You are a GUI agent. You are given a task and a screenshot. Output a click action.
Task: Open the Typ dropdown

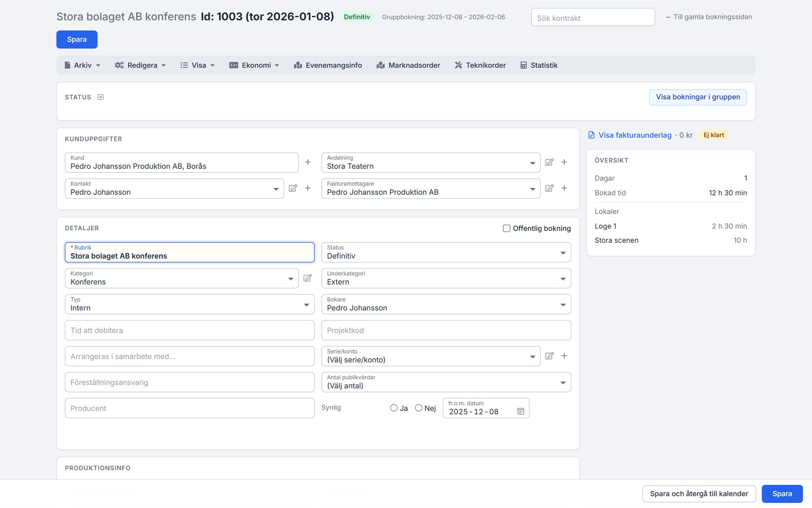click(189, 304)
